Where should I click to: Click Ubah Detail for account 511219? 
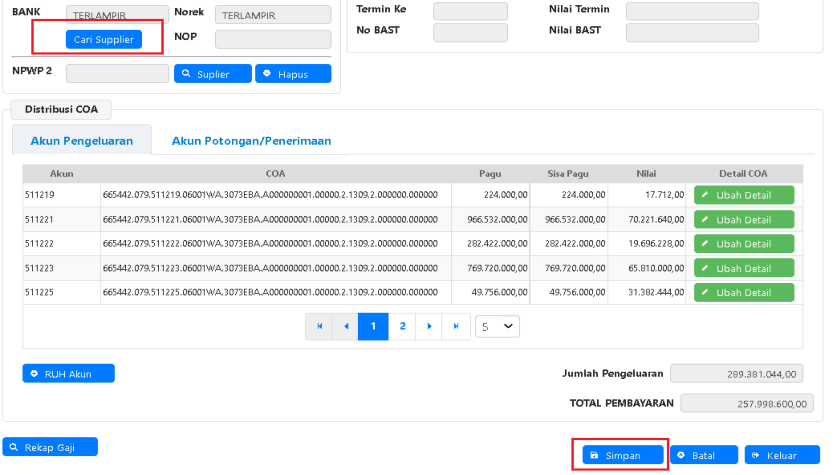click(743, 195)
